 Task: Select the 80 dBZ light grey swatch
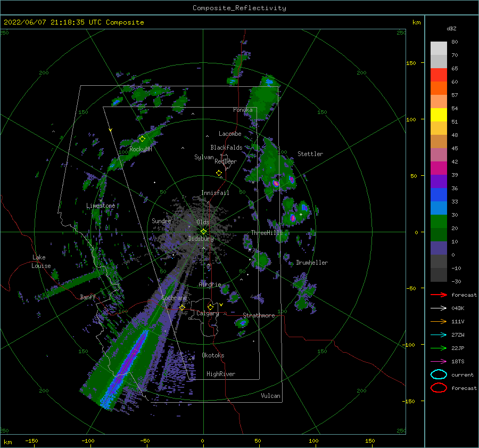[439, 48]
